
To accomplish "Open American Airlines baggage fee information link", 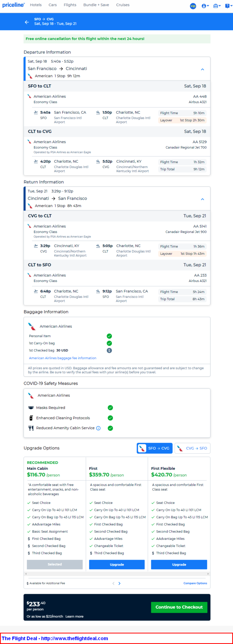I will 63,358.
